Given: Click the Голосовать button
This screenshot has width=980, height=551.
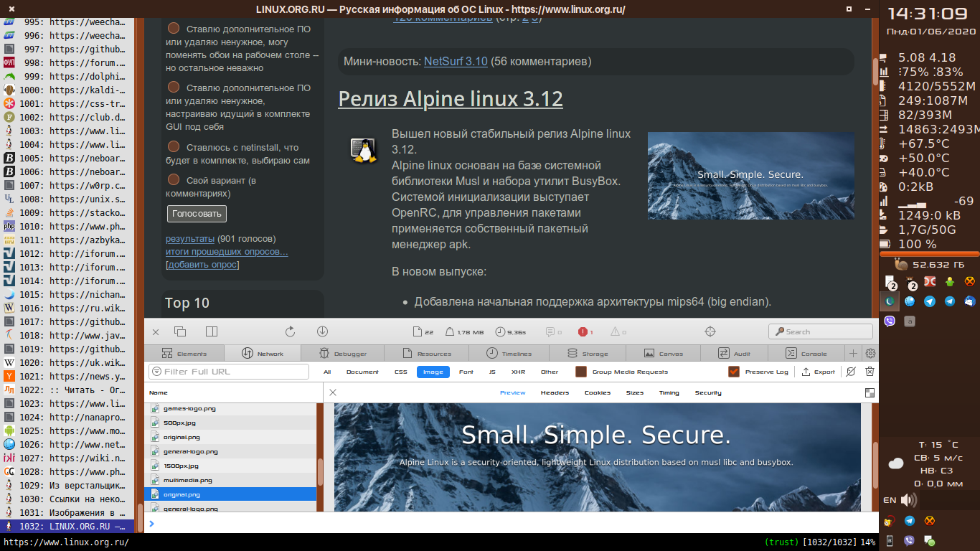Looking at the screenshot, I should [197, 214].
